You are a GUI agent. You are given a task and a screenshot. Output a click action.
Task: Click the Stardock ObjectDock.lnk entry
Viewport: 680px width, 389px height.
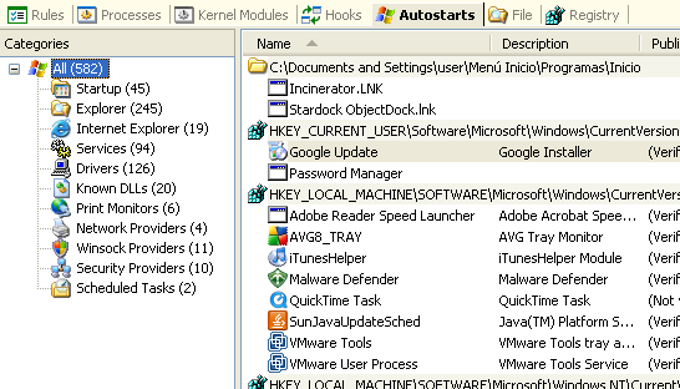363,110
